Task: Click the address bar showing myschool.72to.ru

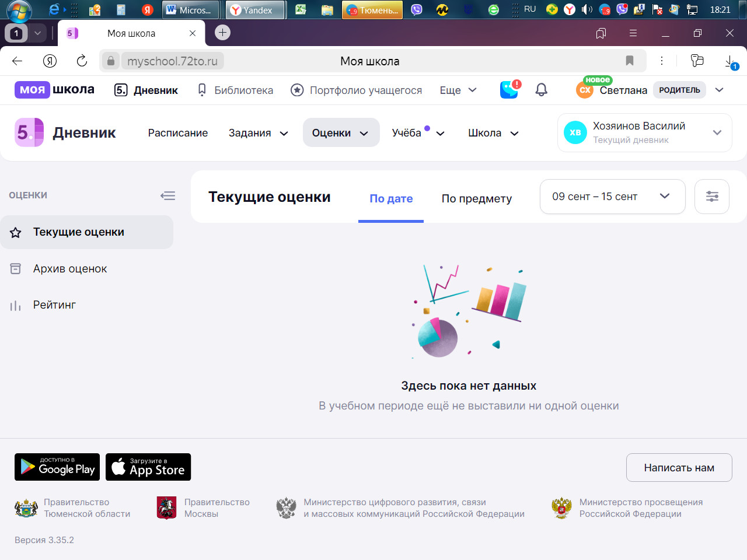Action: tap(173, 61)
